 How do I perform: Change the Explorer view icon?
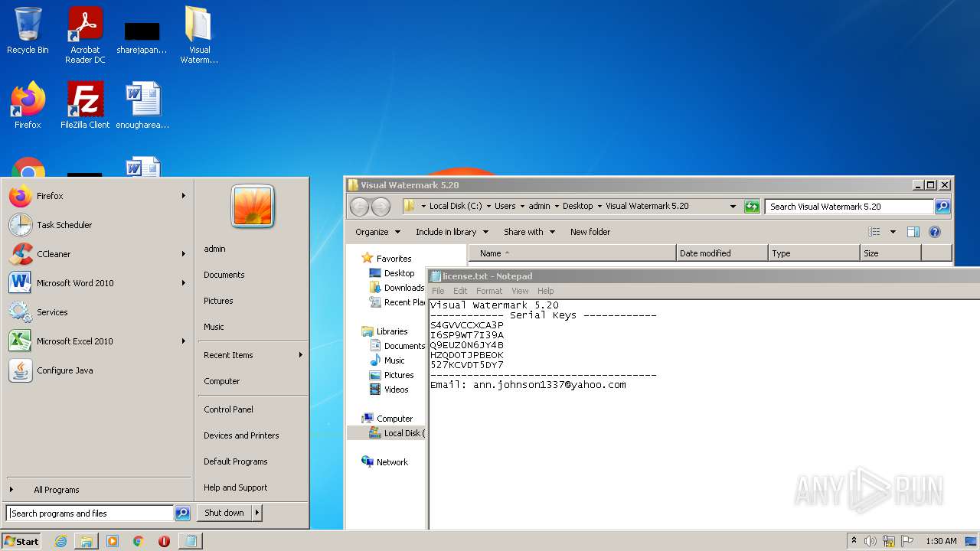[874, 232]
